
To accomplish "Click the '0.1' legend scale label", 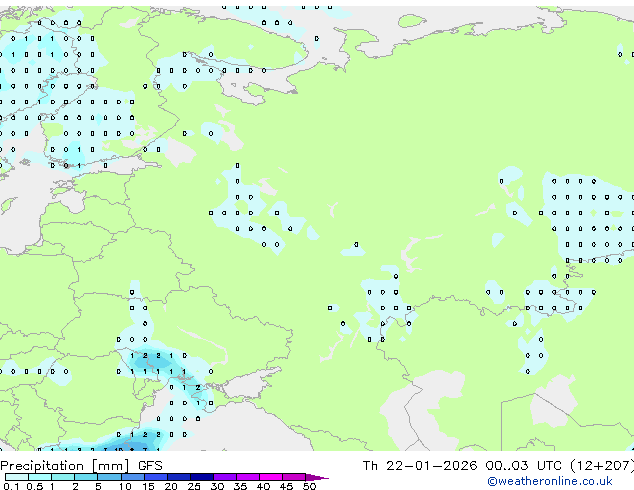I will (x=11, y=486).
